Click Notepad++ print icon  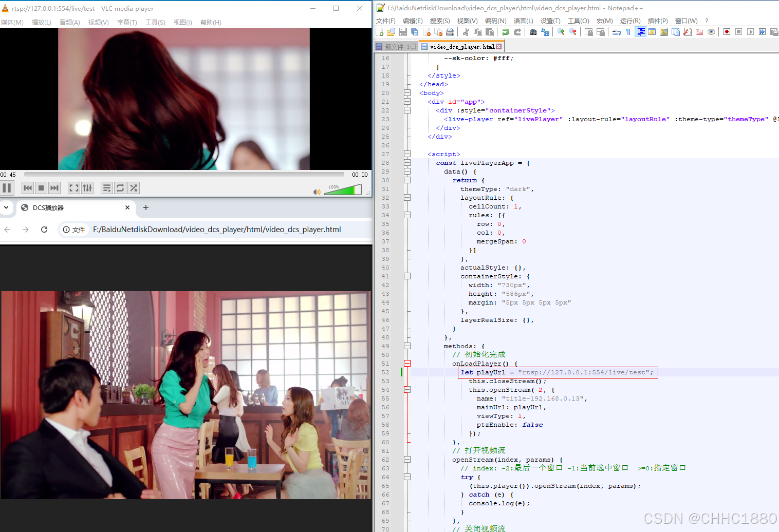pos(450,32)
